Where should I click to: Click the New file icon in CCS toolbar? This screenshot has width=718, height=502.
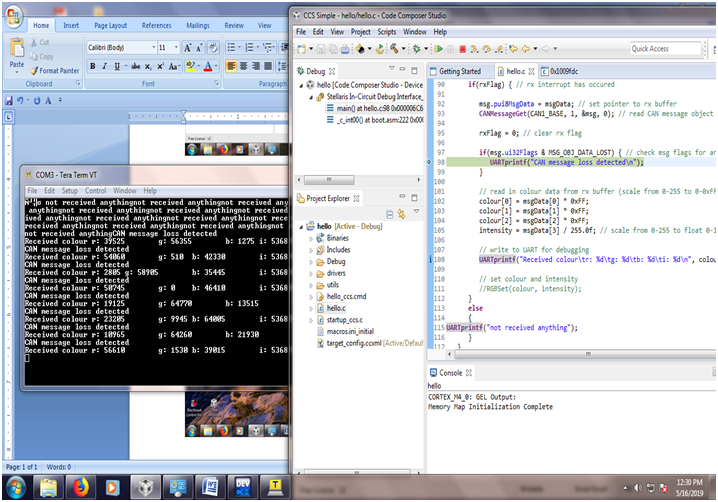pos(301,49)
